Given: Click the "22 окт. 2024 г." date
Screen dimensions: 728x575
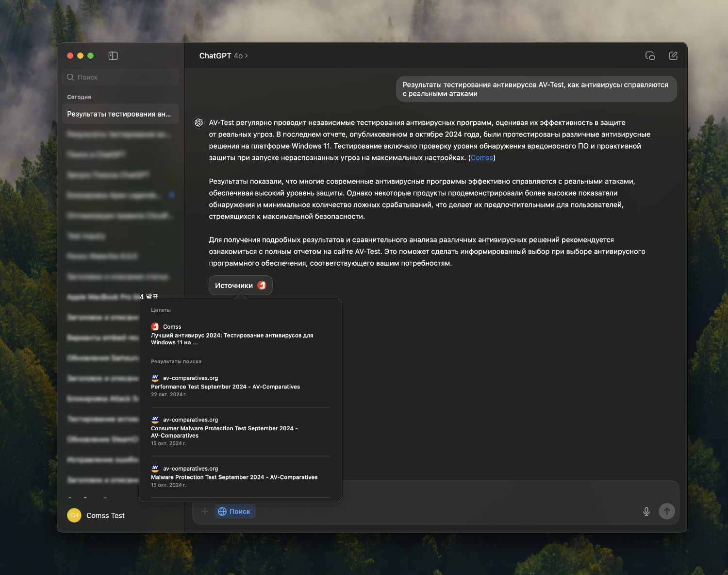Looking at the screenshot, I should (169, 394).
